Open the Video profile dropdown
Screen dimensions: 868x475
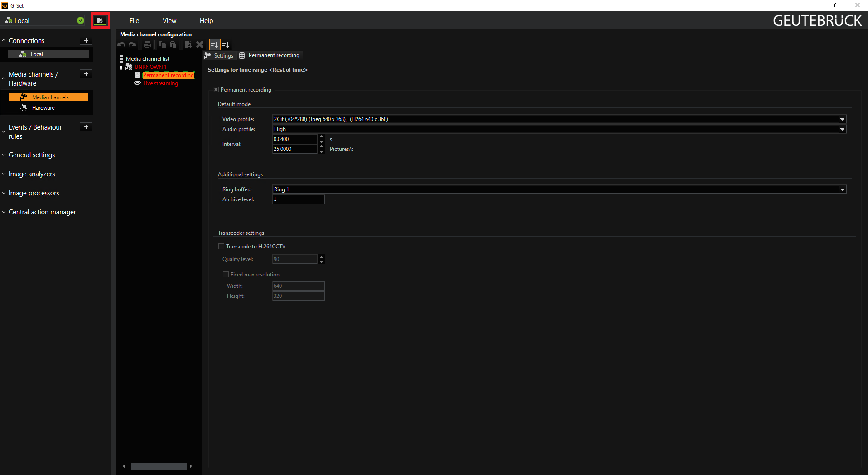pos(842,119)
